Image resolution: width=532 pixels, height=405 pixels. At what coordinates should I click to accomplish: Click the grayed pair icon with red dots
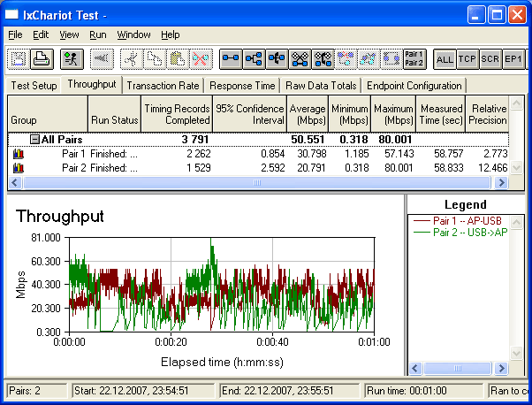click(x=346, y=59)
